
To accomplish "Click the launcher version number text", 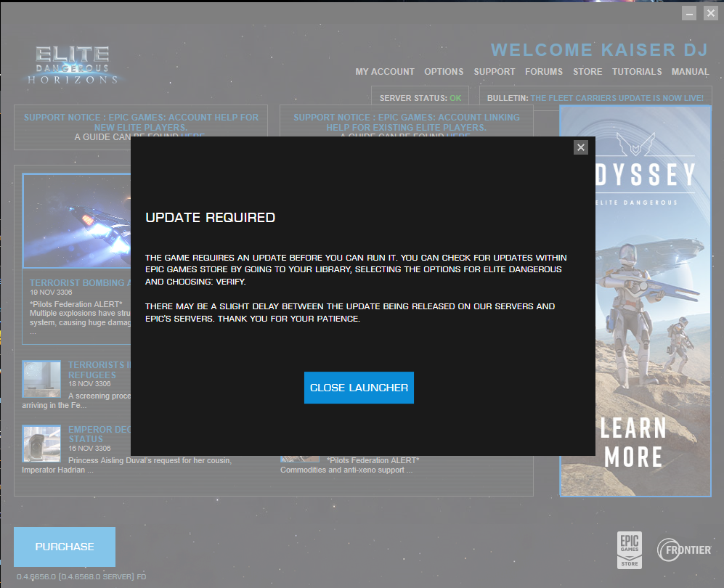I will [81, 576].
